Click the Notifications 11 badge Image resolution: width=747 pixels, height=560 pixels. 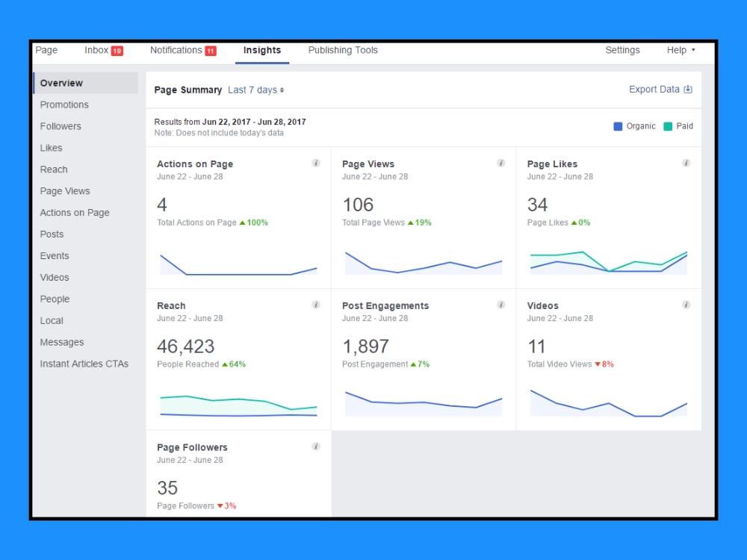click(x=211, y=51)
